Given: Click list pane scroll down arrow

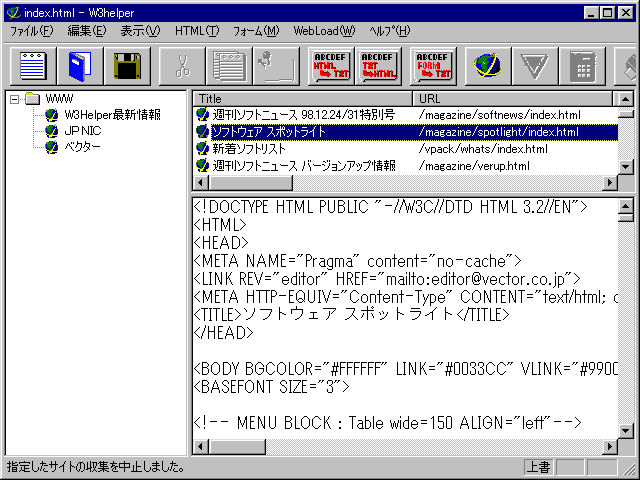Looking at the screenshot, I should click(x=625, y=167).
